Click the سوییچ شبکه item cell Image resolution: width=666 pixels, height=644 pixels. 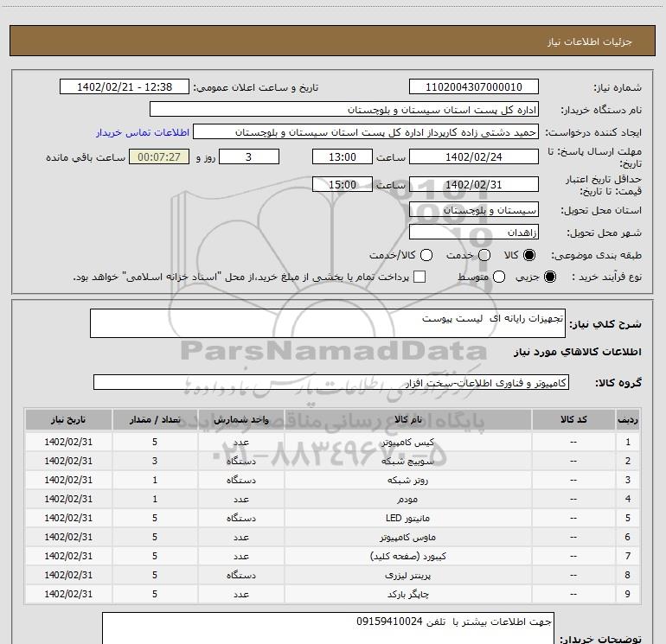pyautogui.click(x=407, y=461)
